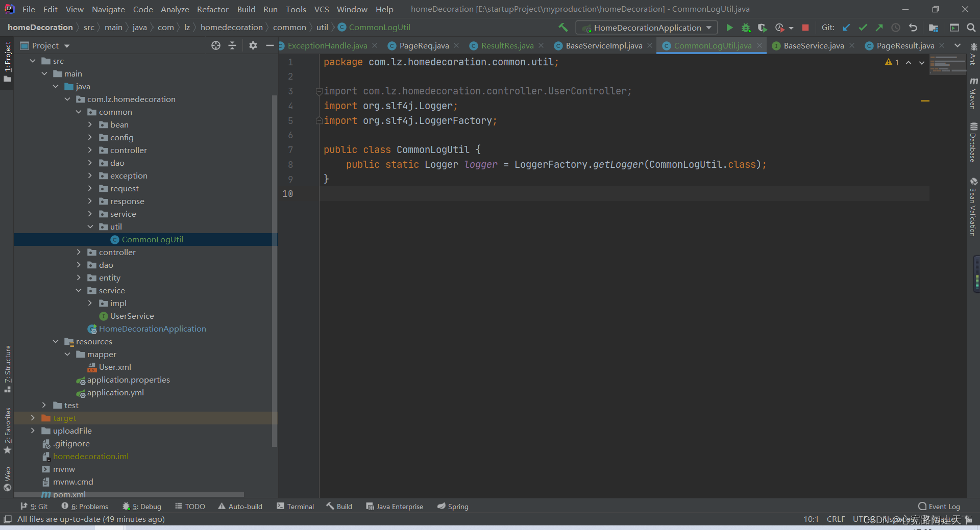980x530 pixels.
Task: Select application.yml in the project tree
Action: point(115,392)
